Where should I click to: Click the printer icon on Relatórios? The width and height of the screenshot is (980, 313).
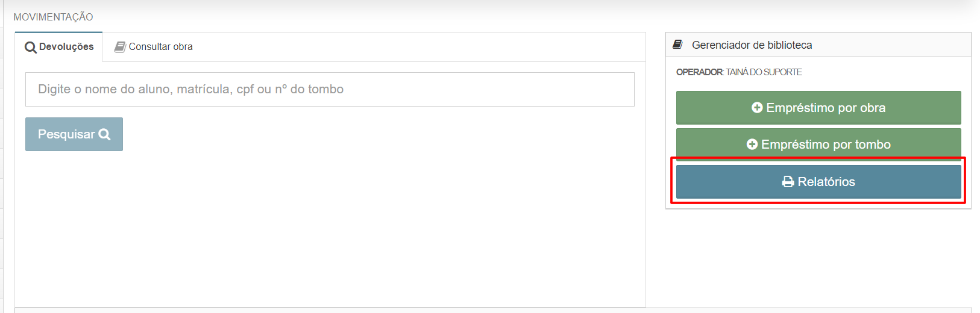(788, 182)
